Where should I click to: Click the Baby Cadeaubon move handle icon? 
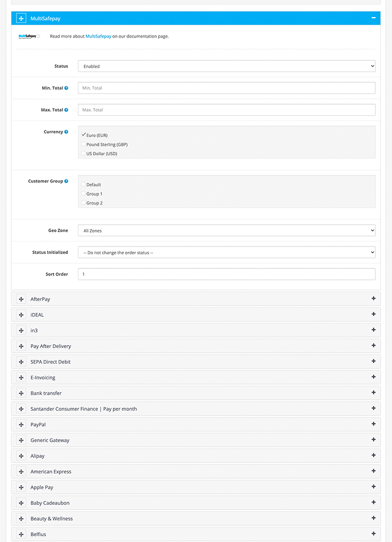click(x=21, y=503)
